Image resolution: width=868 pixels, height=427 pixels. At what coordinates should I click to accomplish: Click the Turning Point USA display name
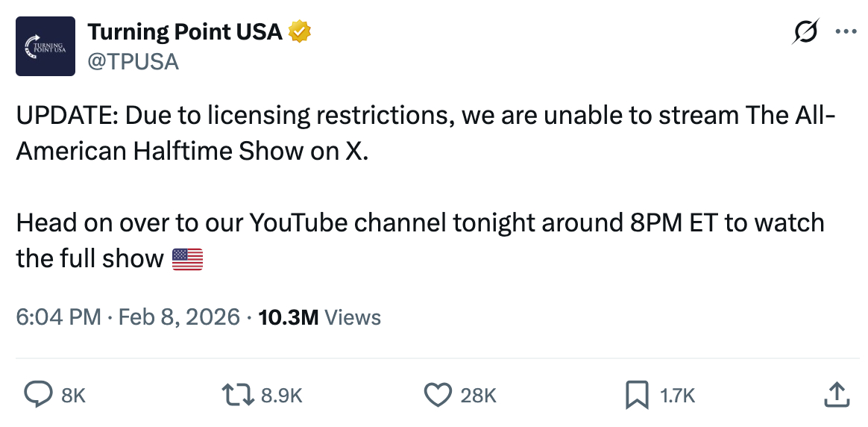coord(184,32)
